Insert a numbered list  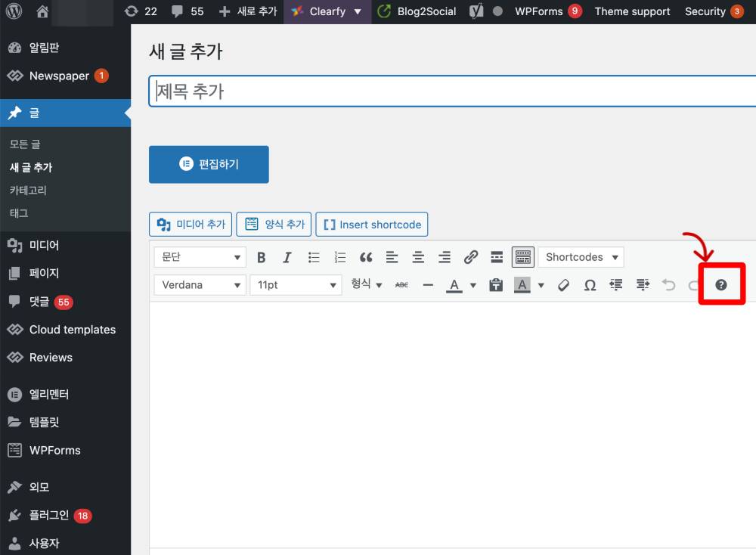(340, 258)
